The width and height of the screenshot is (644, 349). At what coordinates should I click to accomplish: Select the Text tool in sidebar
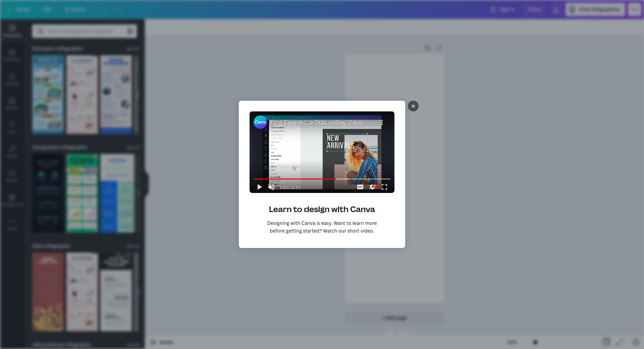[x=12, y=127]
